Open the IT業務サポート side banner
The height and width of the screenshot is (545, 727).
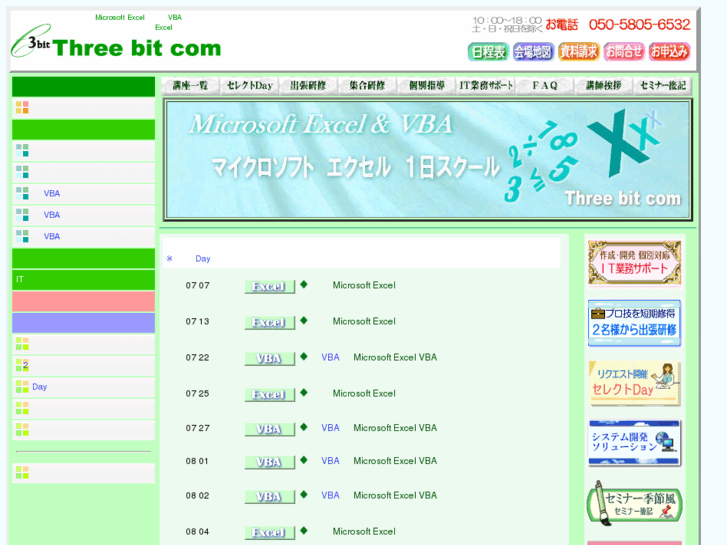pyautogui.click(x=634, y=263)
